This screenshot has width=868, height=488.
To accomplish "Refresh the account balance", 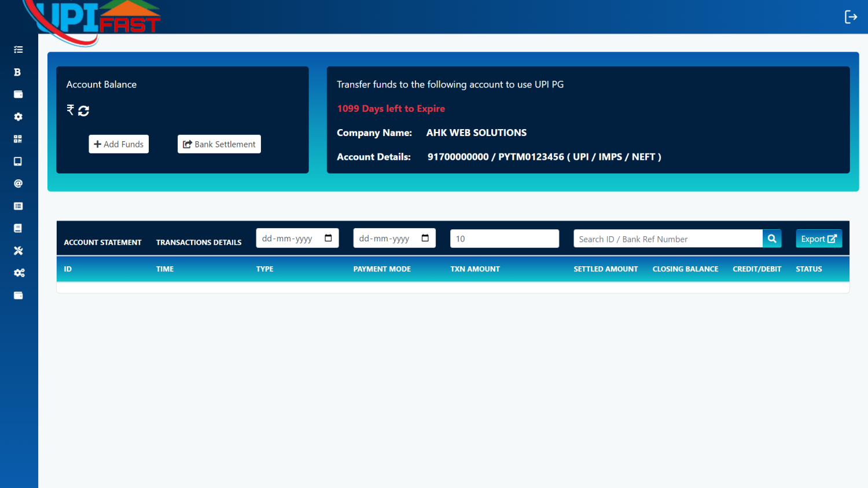I will pos(84,111).
